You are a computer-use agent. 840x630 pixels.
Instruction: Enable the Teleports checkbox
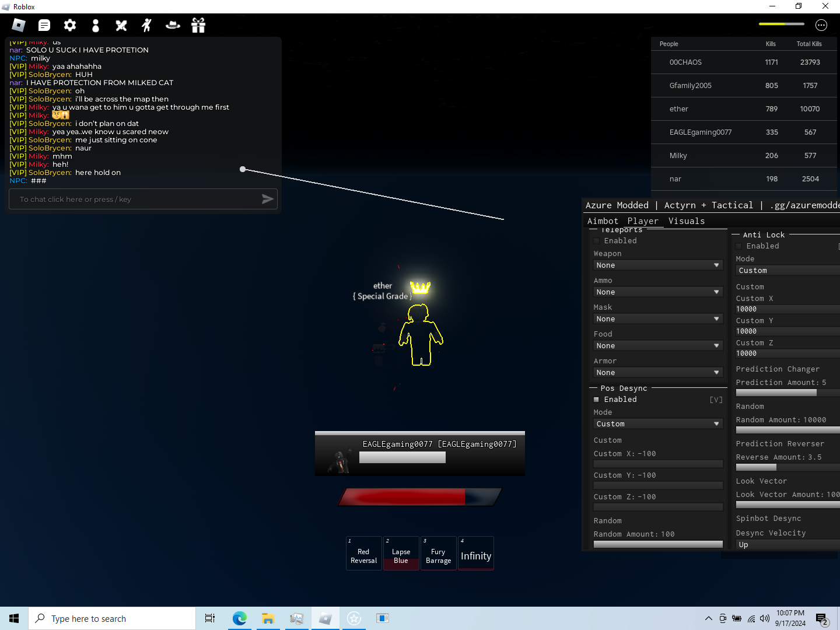point(596,241)
